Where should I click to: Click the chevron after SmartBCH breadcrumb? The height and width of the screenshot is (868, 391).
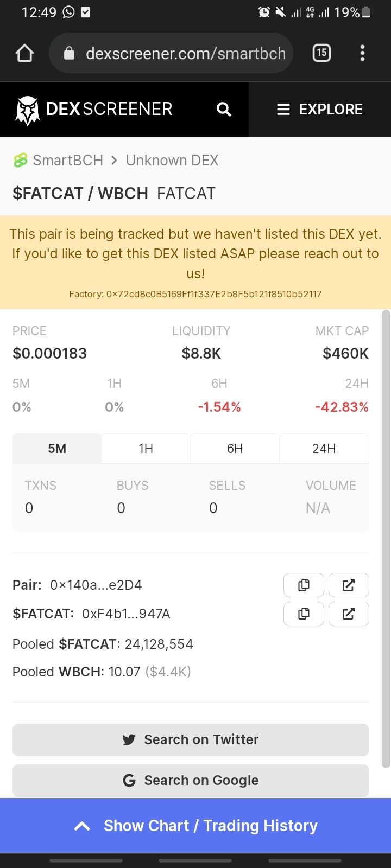pyautogui.click(x=114, y=161)
